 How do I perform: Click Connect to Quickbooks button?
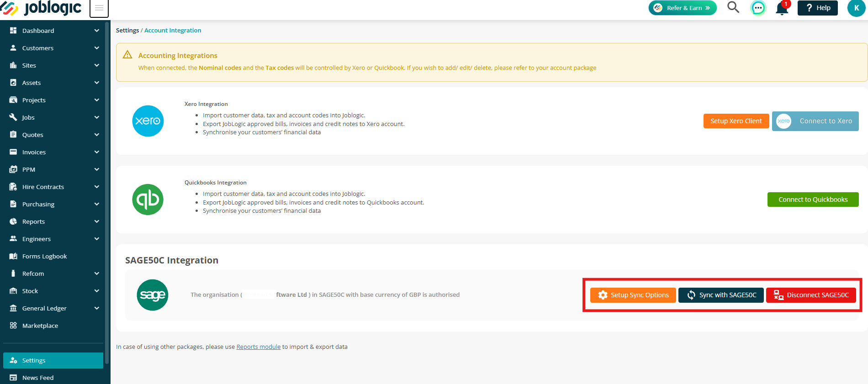(x=813, y=200)
